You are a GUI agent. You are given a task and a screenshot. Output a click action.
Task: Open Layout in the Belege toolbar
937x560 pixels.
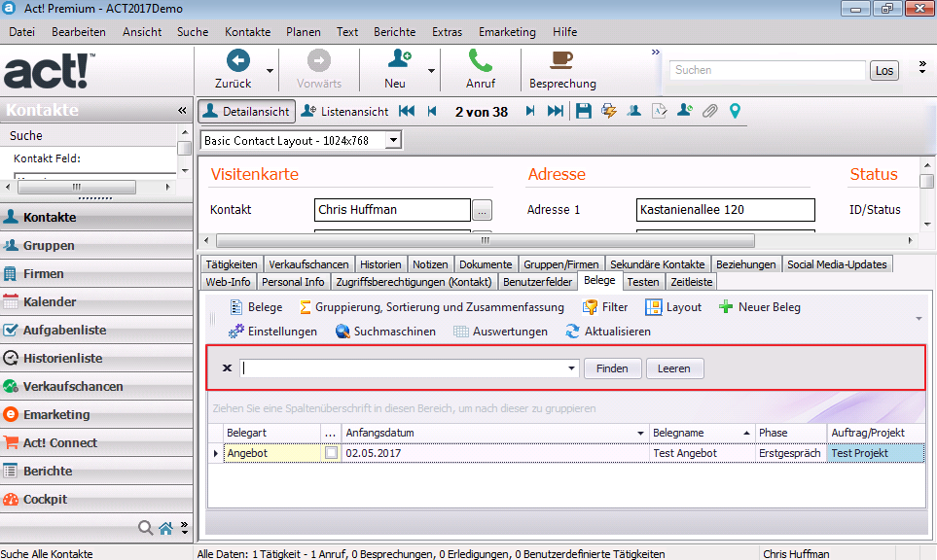pyautogui.click(x=673, y=307)
